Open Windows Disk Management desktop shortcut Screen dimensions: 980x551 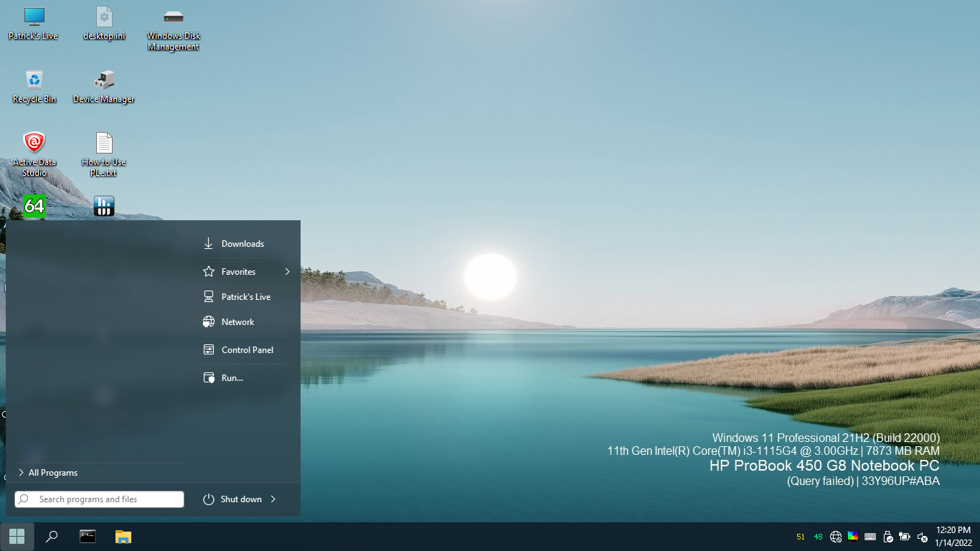pyautogui.click(x=174, y=29)
